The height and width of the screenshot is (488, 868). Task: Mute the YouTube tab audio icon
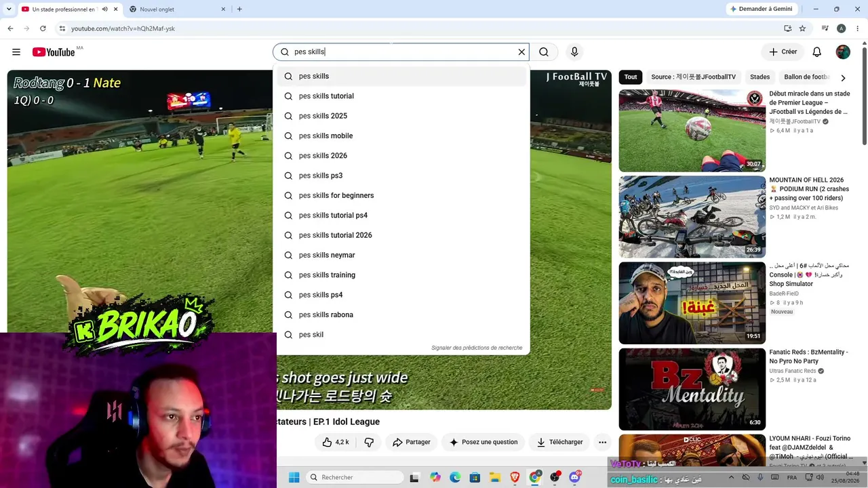[x=105, y=9]
